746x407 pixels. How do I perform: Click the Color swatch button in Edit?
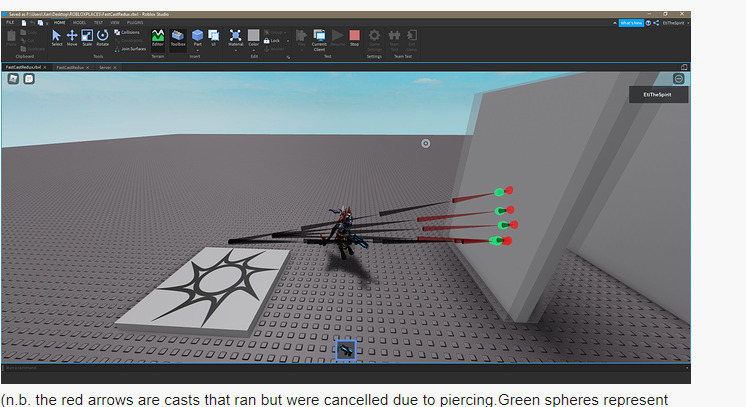254,36
